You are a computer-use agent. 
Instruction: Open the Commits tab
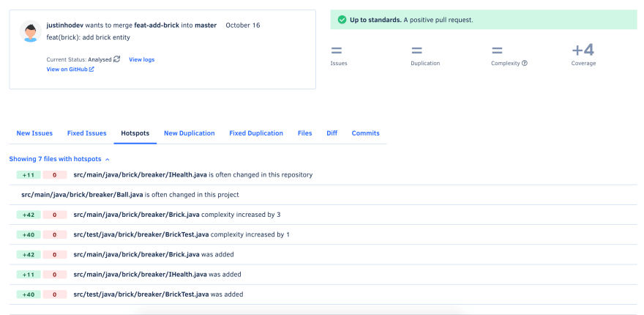point(365,133)
